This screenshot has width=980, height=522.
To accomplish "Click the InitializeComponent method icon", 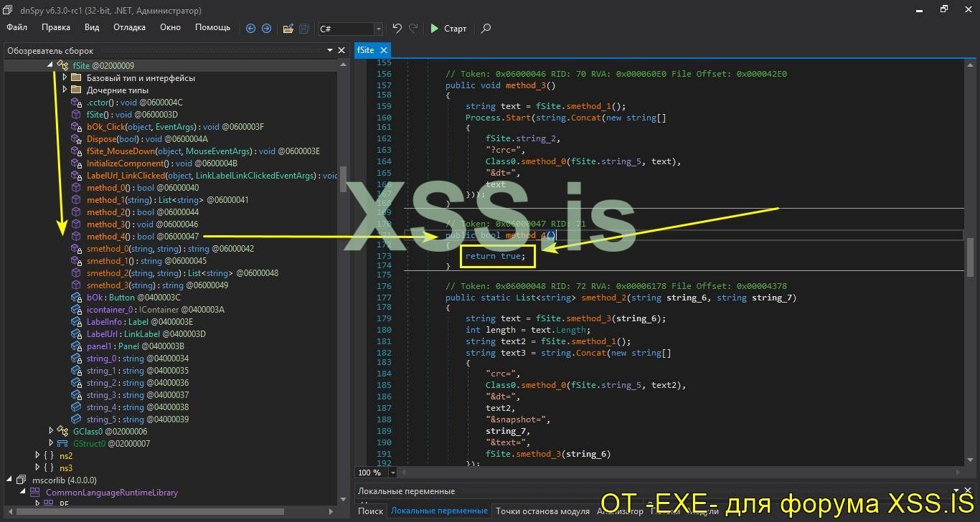I will pos(77,163).
